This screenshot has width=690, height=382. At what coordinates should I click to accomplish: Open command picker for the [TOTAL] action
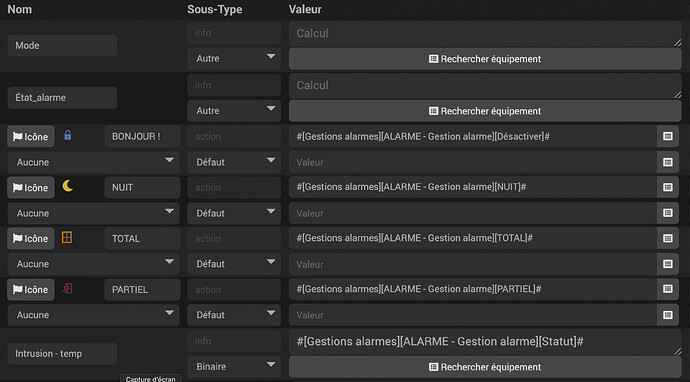[x=668, y=238]
